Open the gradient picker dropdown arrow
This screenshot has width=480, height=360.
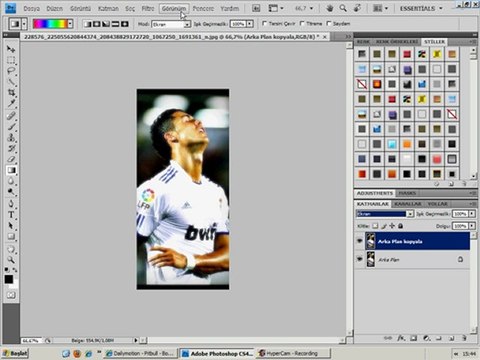point(70,24)
